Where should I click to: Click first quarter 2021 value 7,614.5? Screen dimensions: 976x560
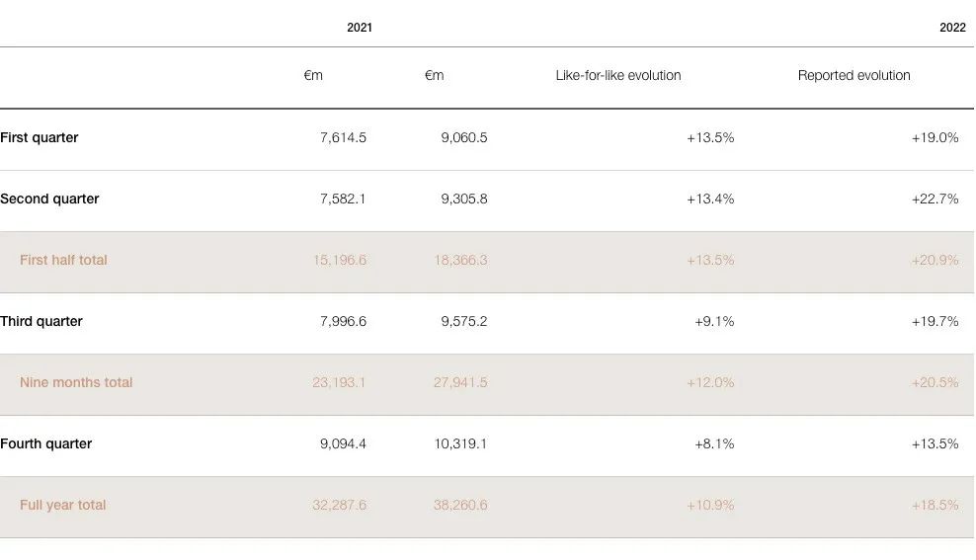[x=343, y=137]
